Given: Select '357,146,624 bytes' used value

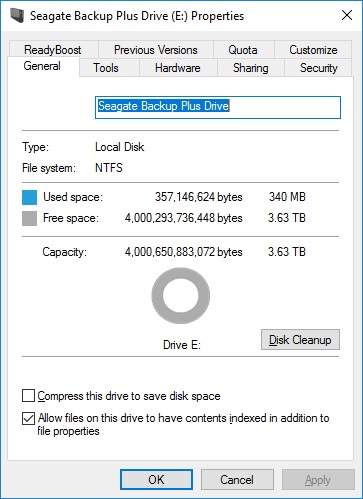Looking at the screenshot, I should click(199, 197).
